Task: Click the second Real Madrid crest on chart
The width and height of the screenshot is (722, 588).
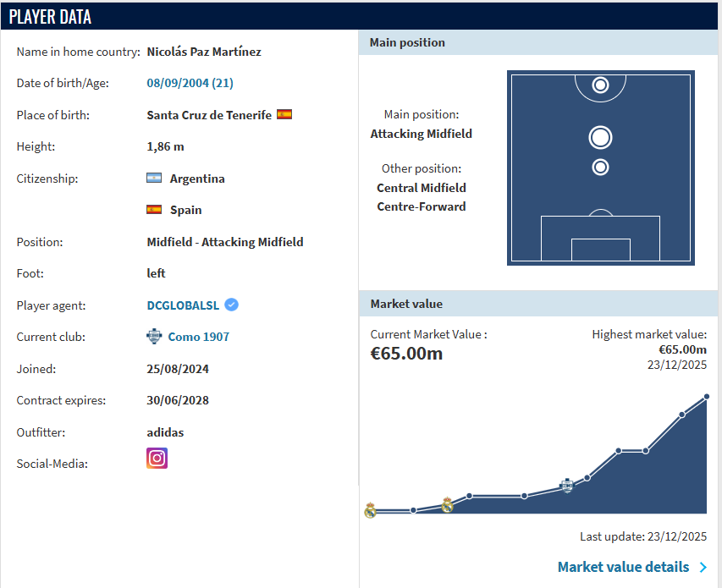Action: pyautogui.click(x=447, y=505)
